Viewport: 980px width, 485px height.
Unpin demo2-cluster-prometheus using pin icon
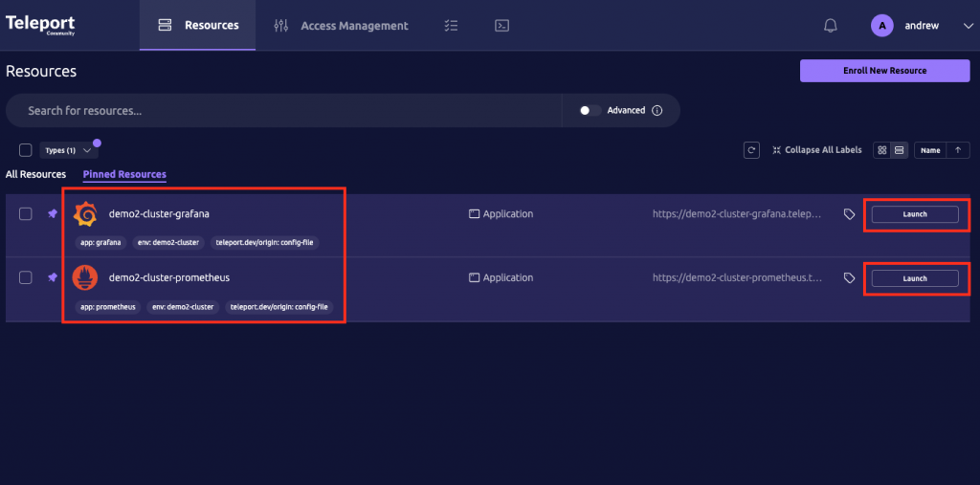point(53,277)
